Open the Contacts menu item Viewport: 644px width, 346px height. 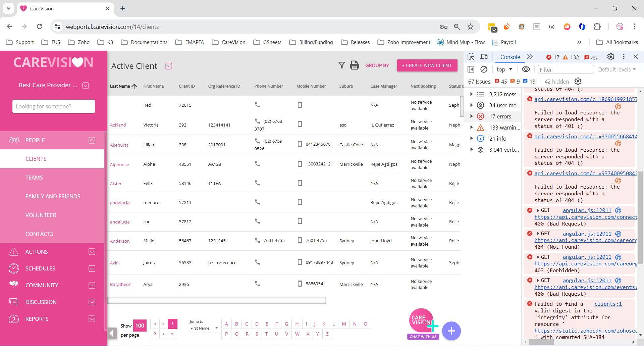click(x=52, y=234)
